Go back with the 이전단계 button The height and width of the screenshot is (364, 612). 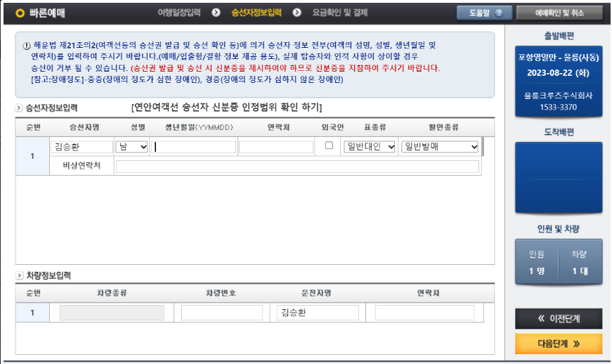[559, 319]
